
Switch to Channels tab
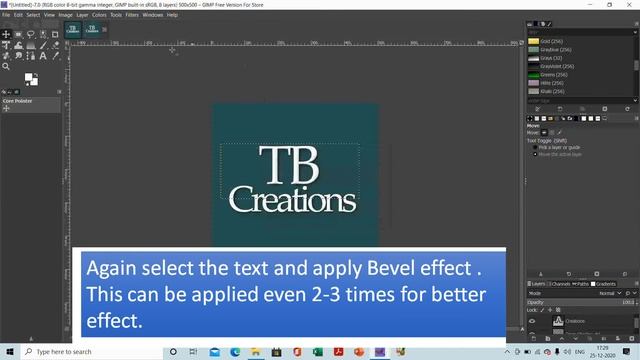pos(559,284)
